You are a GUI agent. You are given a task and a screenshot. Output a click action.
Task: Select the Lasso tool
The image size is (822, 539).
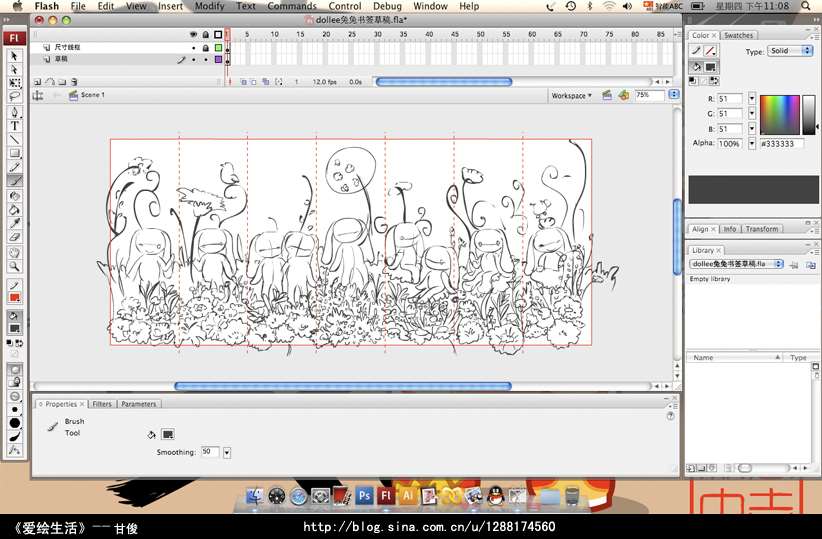pyautogui.click(x=15, y=96)
